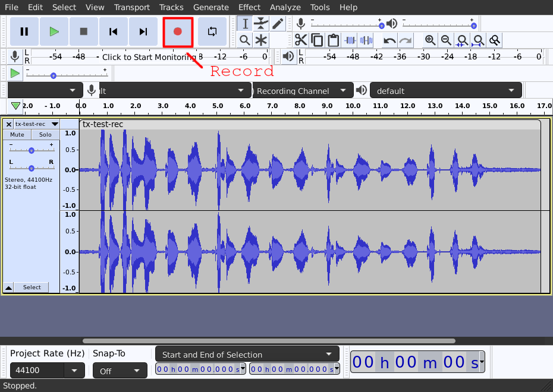This screenshot has width=553, height=392.
Task: Adjust the recording volume slider
Action: click(346, 25)
